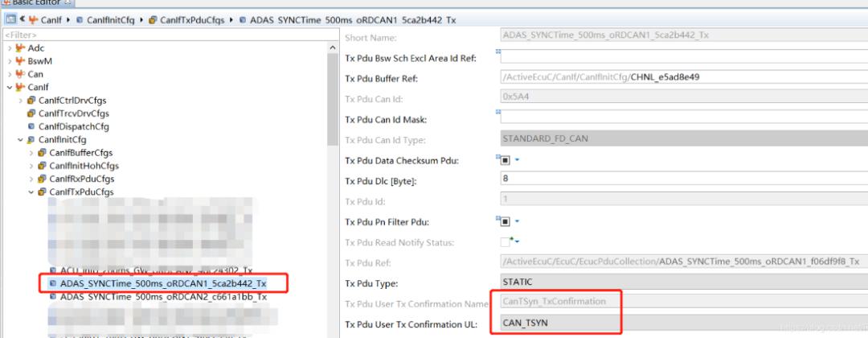Viewport: 868px width, 338px height.
Task: Click the CanIfDispatchCfg icon
Action: (x=31, y=126)
